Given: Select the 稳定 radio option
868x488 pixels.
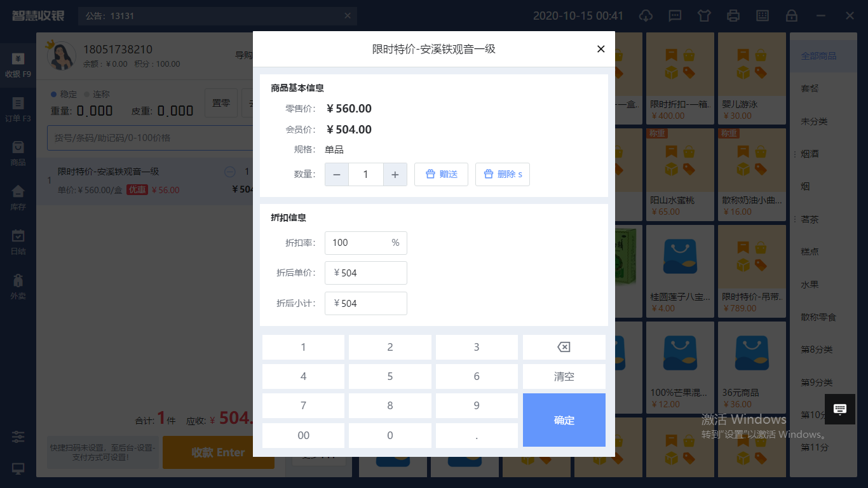Looking at the screenshot, I should tap(55, 94).
